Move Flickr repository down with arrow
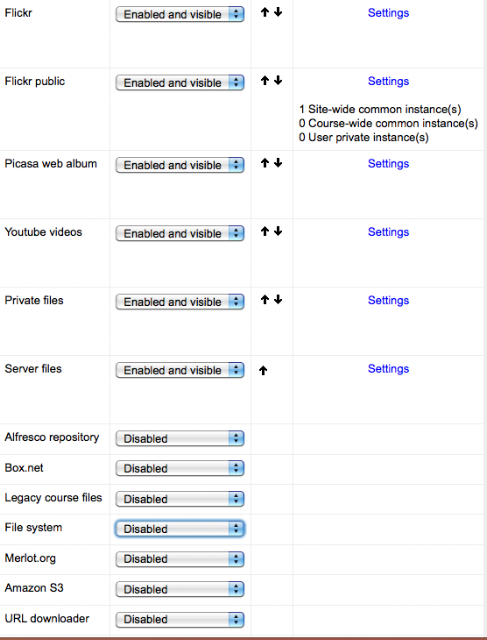This screenshot has width=487, height=640. 278,12
